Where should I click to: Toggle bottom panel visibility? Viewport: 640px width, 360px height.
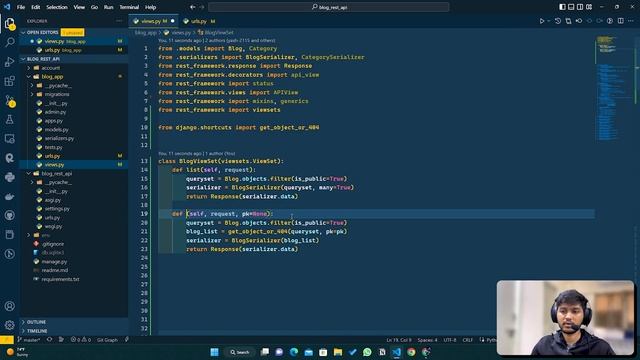click(x=571, y=7)
